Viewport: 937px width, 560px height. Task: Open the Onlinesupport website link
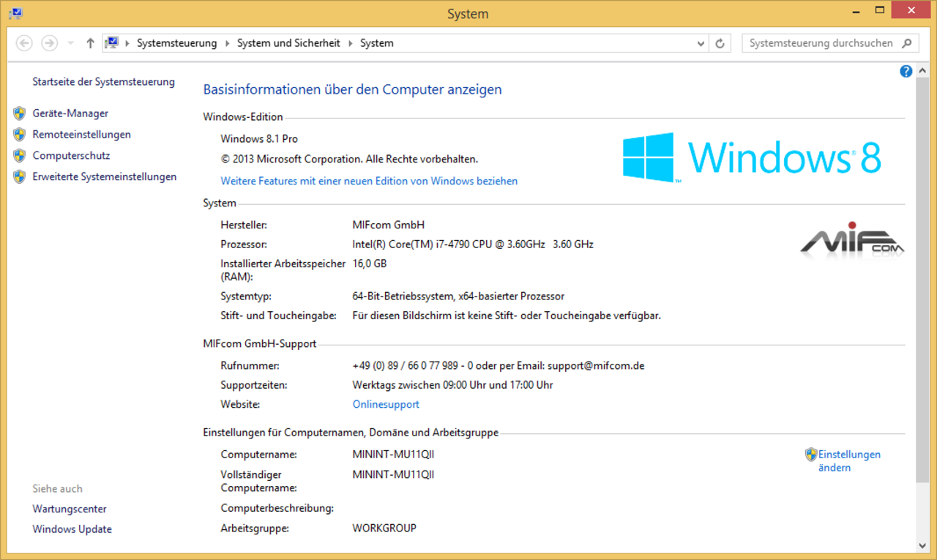pos(386,404)
